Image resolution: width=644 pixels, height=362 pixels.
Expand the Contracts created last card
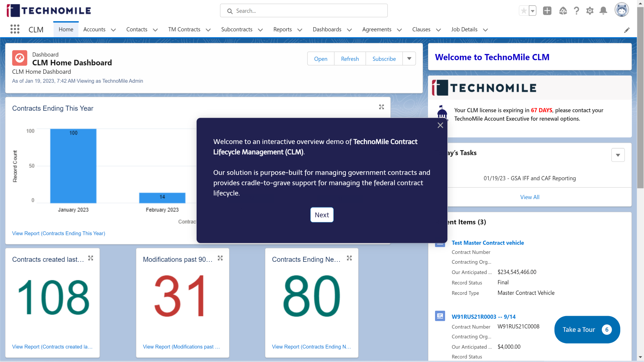tap(91, 258)
